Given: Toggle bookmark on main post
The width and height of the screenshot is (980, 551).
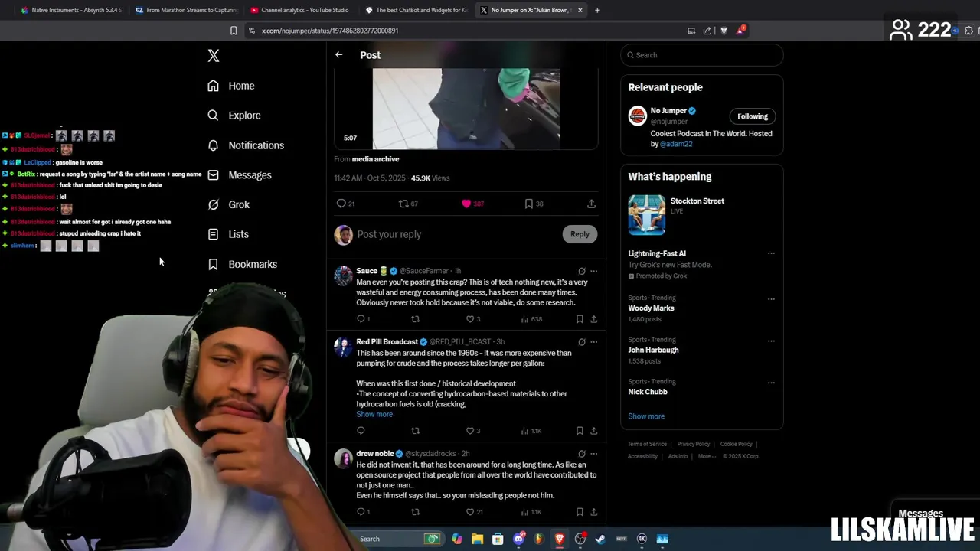Looking at the screenshot, I should [529, 204].
